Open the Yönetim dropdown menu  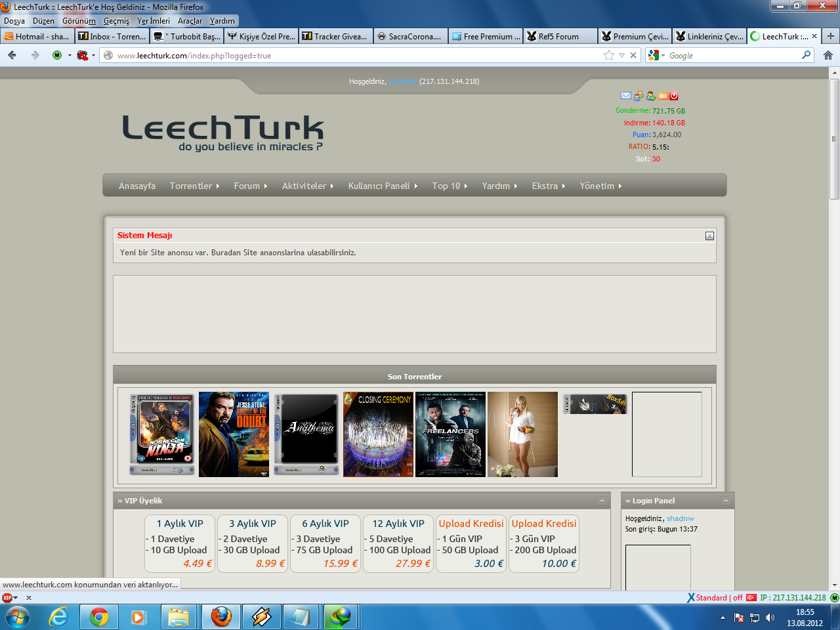[600, 186]
